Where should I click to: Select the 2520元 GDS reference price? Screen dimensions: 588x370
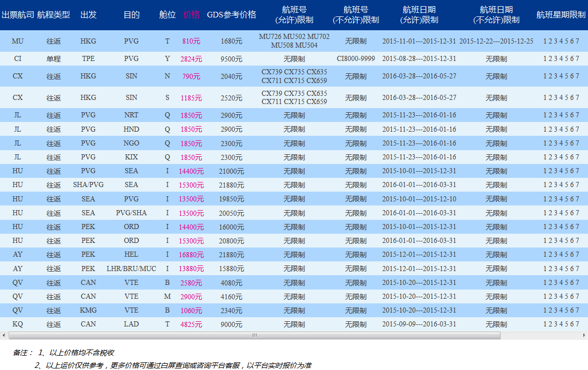232,98
